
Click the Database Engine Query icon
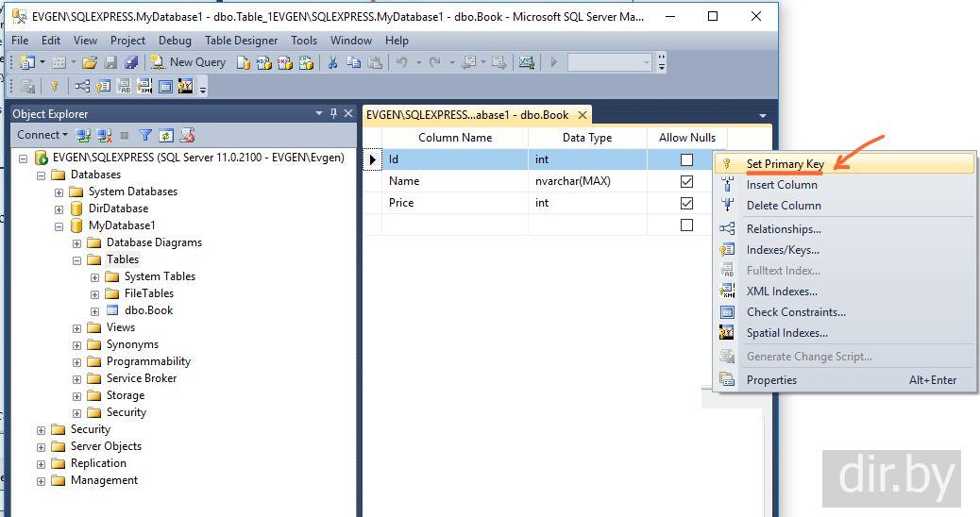[244, 62]
